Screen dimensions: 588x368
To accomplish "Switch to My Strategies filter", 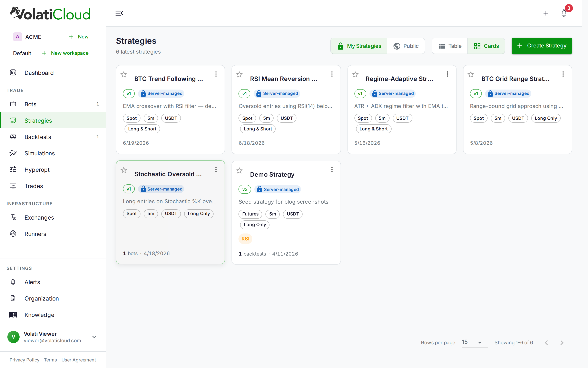I will click(x=359, y=46).
